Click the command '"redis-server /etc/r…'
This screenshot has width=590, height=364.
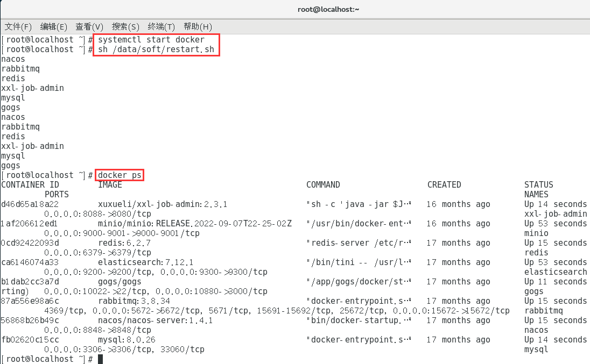point(359,243)
